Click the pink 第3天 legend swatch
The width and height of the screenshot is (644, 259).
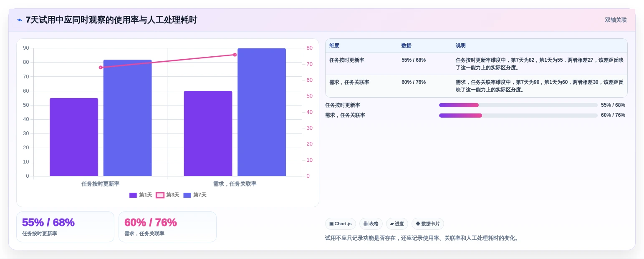(160, 195)
